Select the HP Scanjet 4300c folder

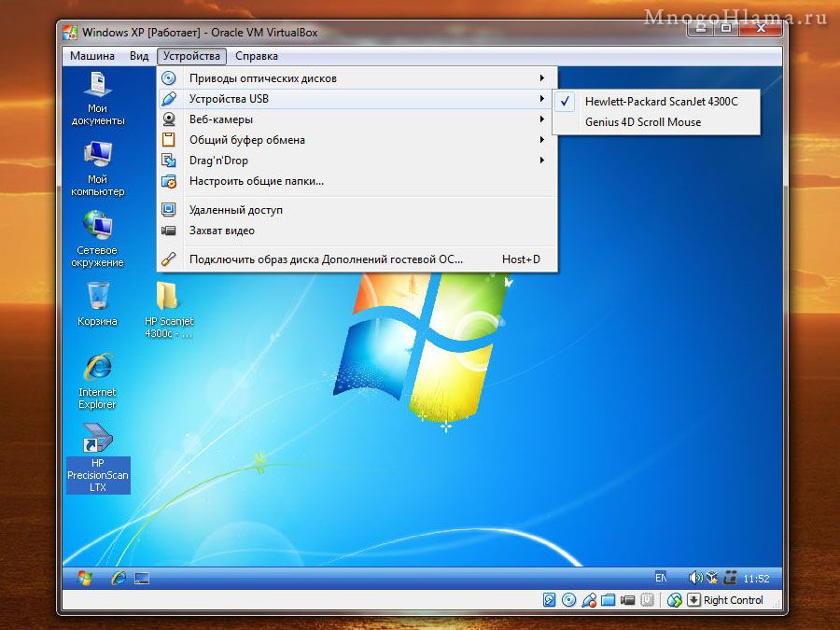pos(169,311)
